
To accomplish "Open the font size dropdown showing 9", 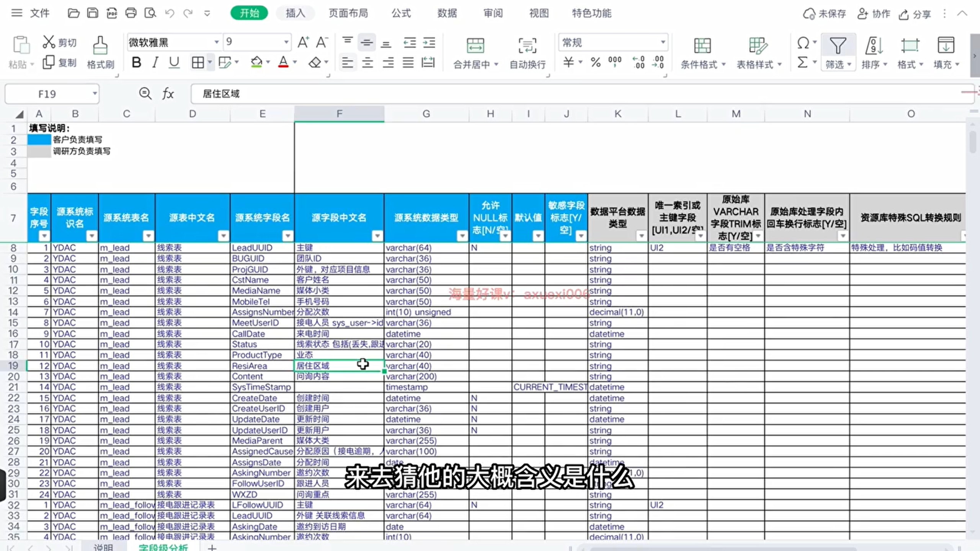I will [286, 42].
